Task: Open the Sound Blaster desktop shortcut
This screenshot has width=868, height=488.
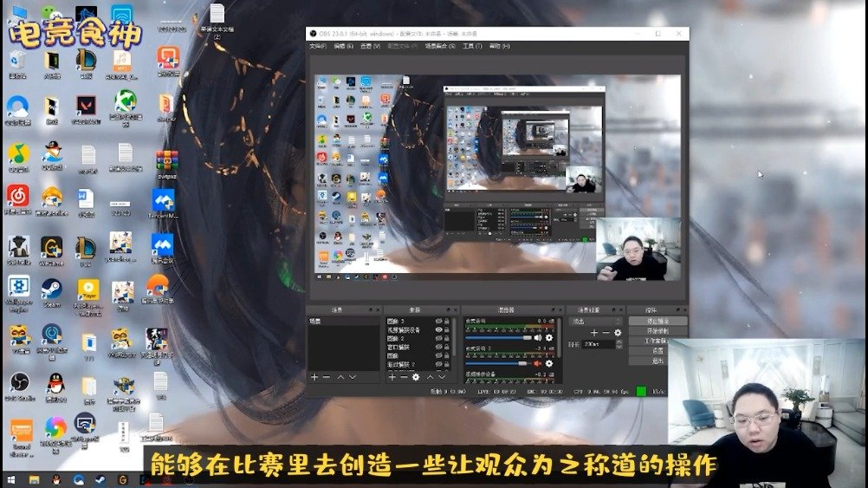Action: click(21, 438)
